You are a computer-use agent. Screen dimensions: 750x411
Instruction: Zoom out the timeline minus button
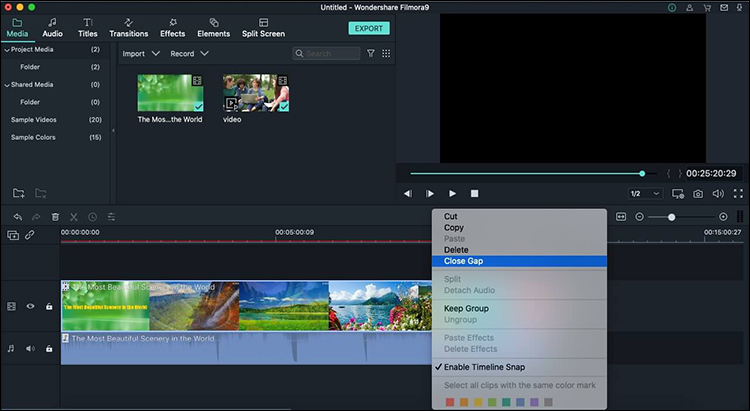pyautogui.click(x=639, y=217)
